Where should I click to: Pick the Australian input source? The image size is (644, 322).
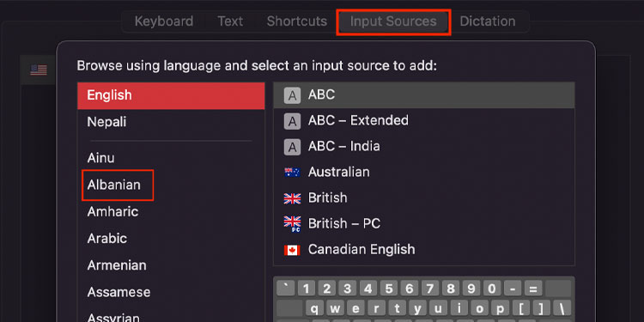pyautogui.click(x=424, y=172)
